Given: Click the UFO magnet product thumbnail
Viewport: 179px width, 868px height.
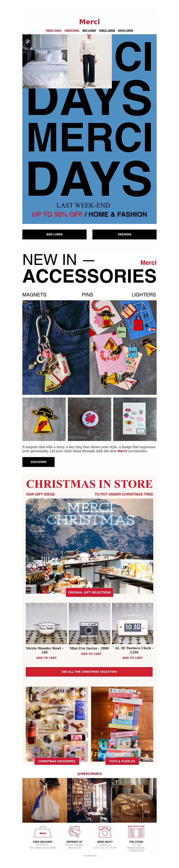Looking at the screenshot, I should [44, 419].
